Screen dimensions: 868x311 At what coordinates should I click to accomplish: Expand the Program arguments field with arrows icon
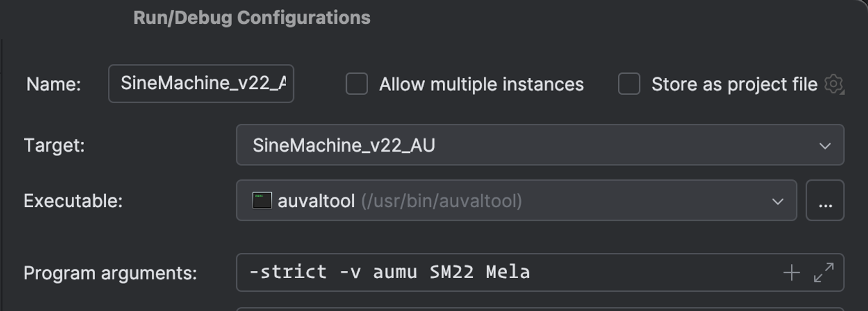coord(823,273)
